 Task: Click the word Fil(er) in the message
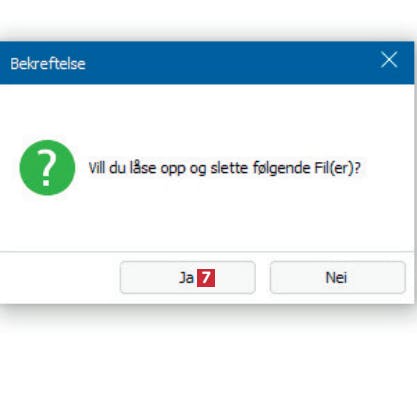335,168
